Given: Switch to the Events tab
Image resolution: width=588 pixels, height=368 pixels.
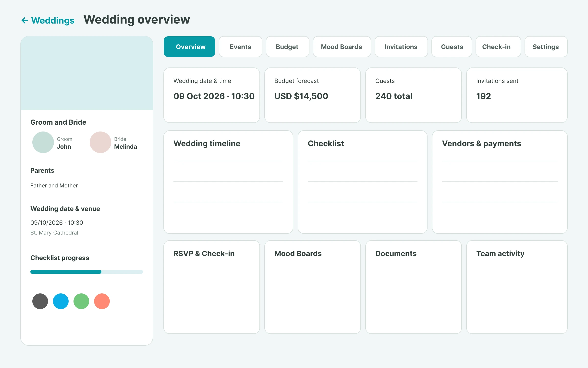Looking at the screenshot, I should [240, 47].
